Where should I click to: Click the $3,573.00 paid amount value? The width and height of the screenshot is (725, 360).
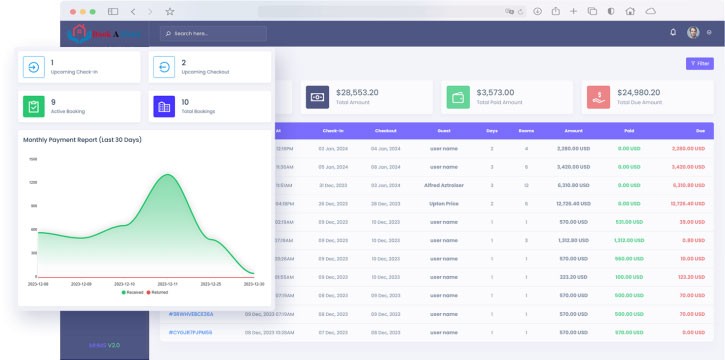point(495,92)
